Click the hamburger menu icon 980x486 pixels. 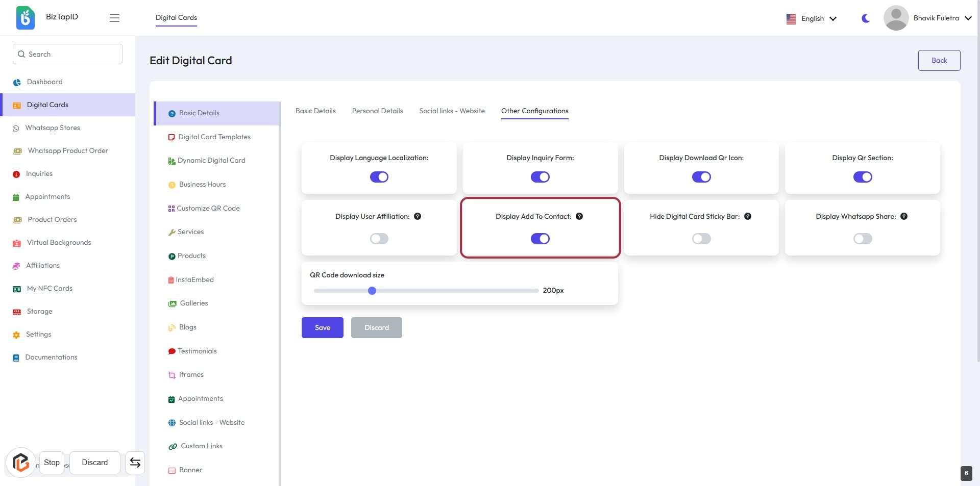pos(114,18)
